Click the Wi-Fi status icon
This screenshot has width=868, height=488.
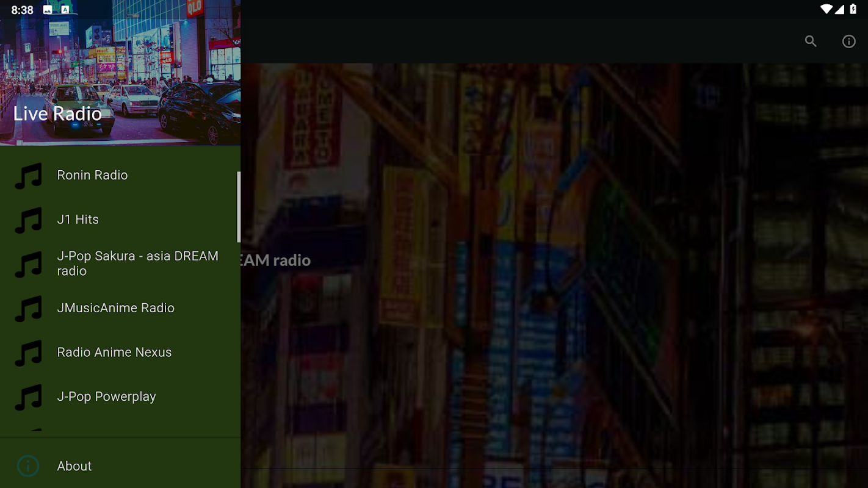point(826,9)
